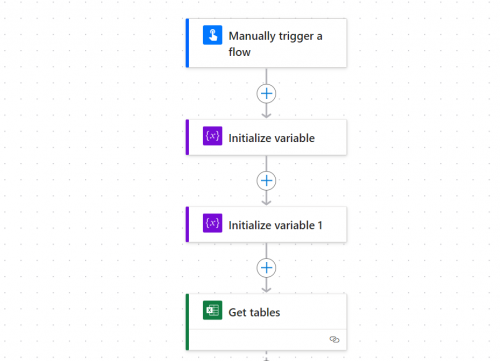Click the blue manual trigger touch icon
500x361 pixels.
(x=212, y=35)
